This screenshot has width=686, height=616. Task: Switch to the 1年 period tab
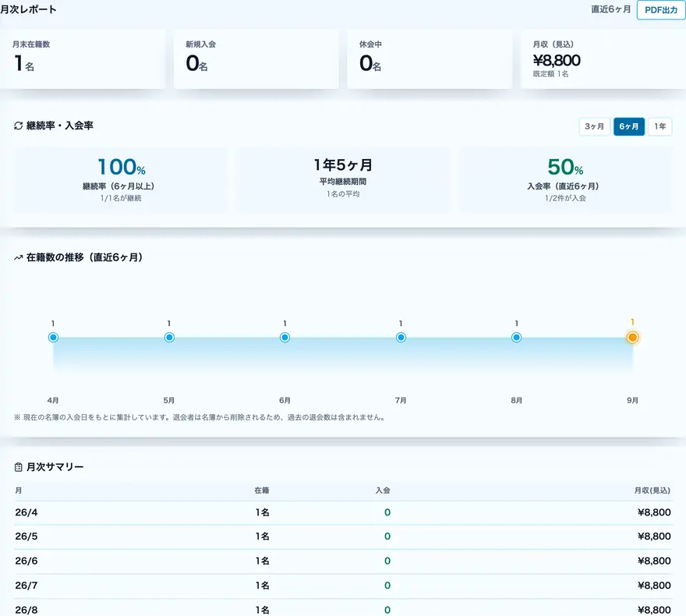click(659, 126)
